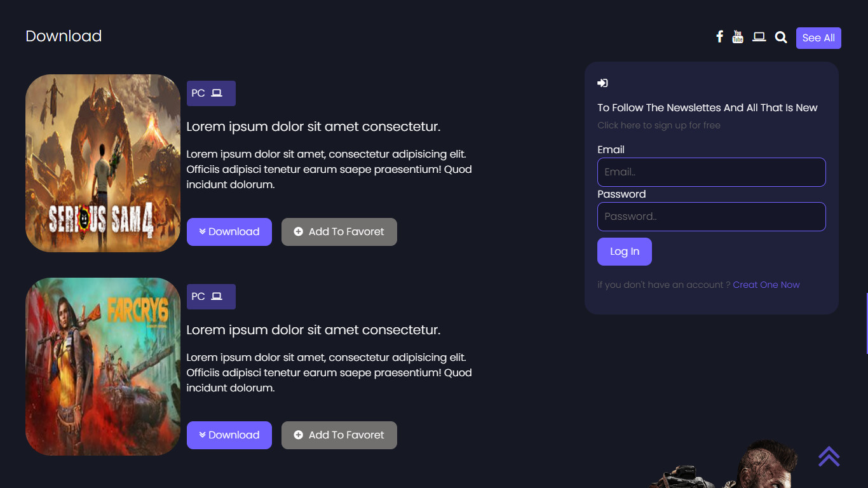
Task: Click the PC platform badge on Serious Sam 4
Action: pos(210,93)
